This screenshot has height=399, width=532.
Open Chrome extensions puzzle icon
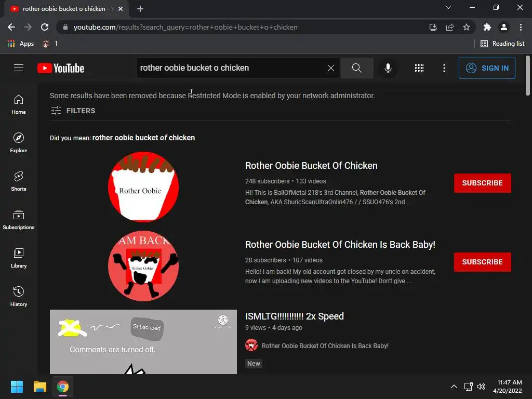[x=487, y=27]
